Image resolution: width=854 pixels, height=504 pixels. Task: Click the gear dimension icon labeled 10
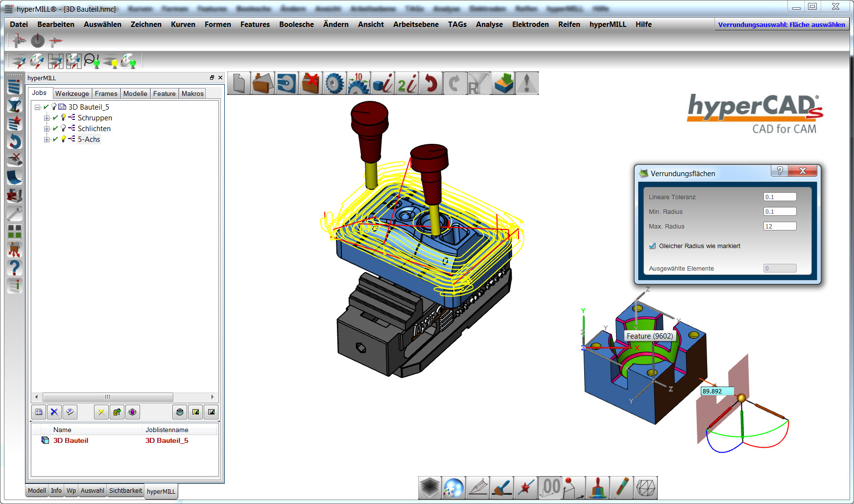(x=359, y=83)
